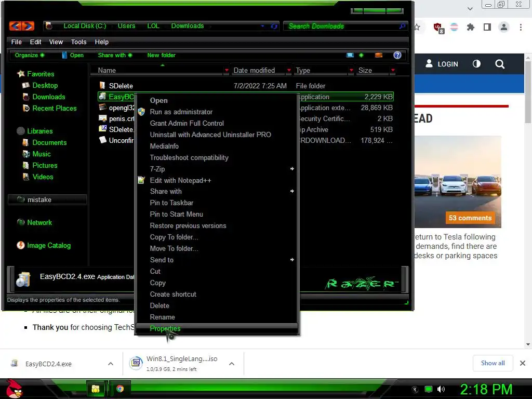The image size is (532, 399).
Task: Open address bar history dropdown arrow
Action: [262, 26]
